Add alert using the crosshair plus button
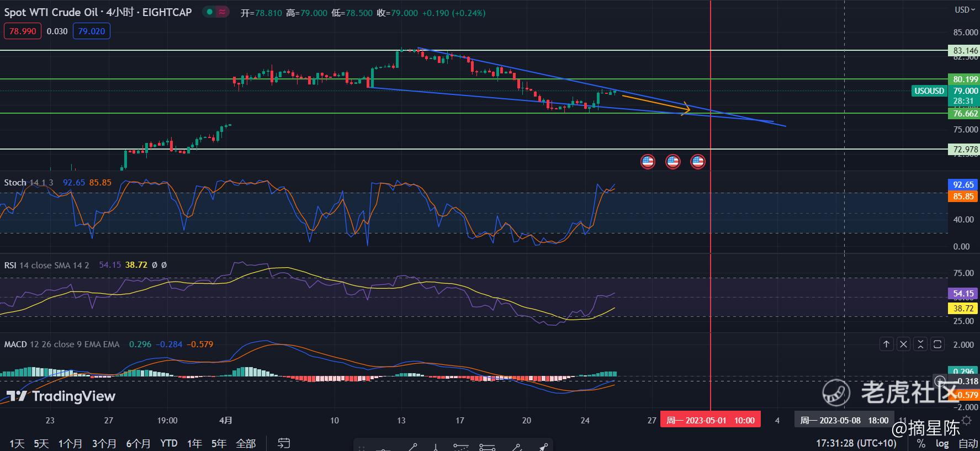 940,380
